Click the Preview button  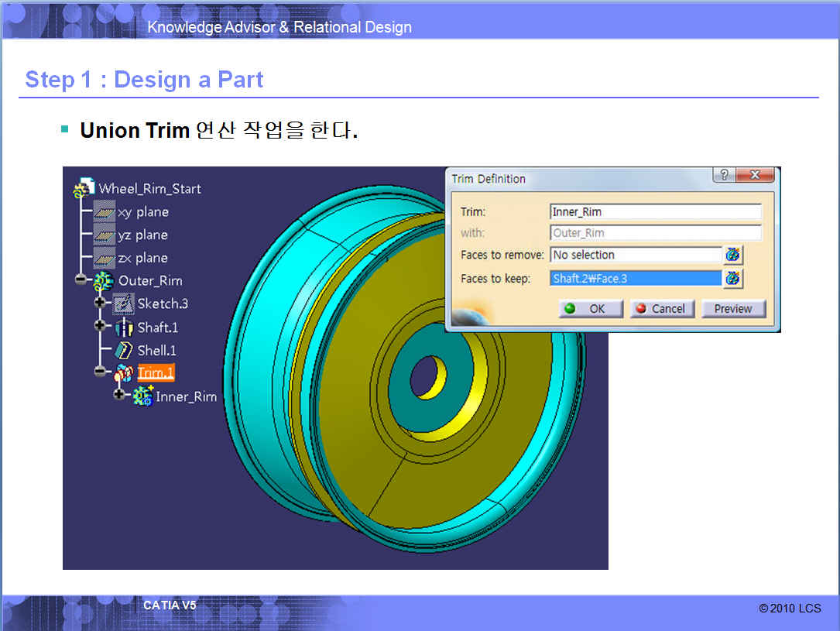coord(732,309)
